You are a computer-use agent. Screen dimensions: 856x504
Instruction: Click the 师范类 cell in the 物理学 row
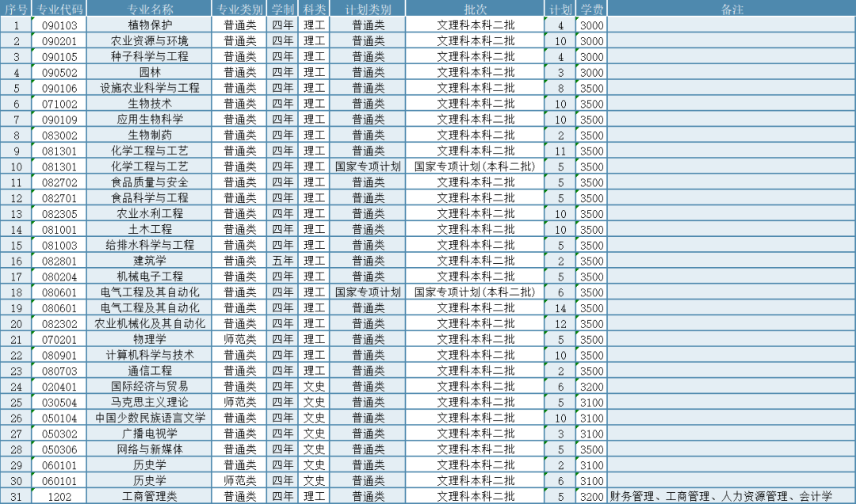click(239, 339)
